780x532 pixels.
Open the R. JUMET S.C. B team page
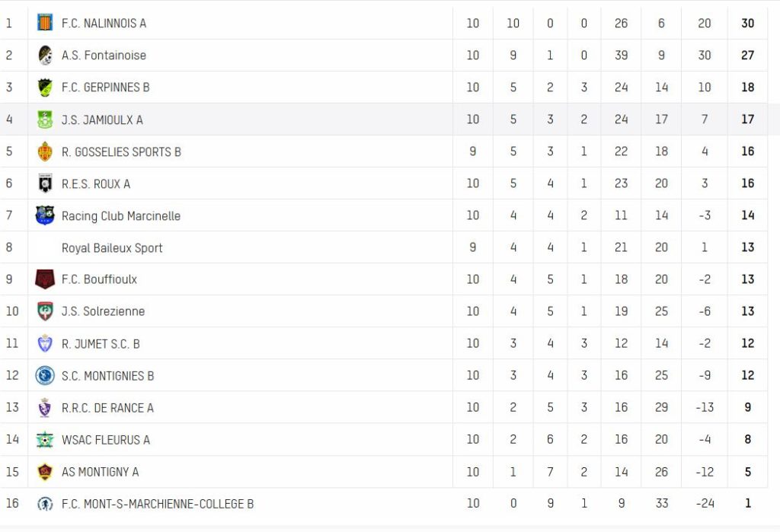click(101, 344)
